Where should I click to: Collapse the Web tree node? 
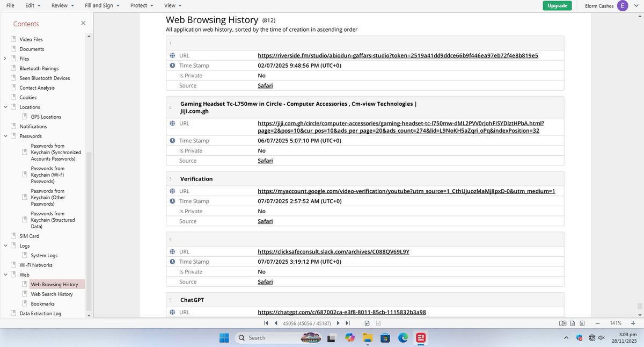[x=5, y=274]
